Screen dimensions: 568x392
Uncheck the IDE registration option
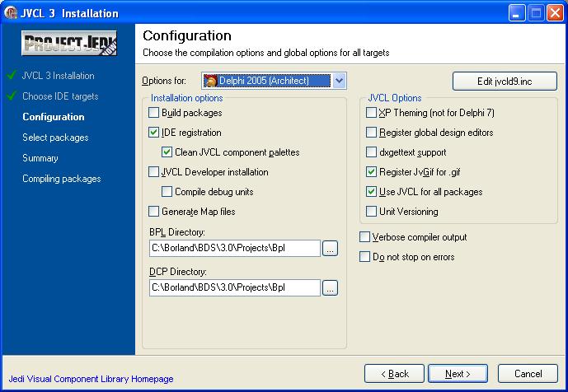[154, 133]
